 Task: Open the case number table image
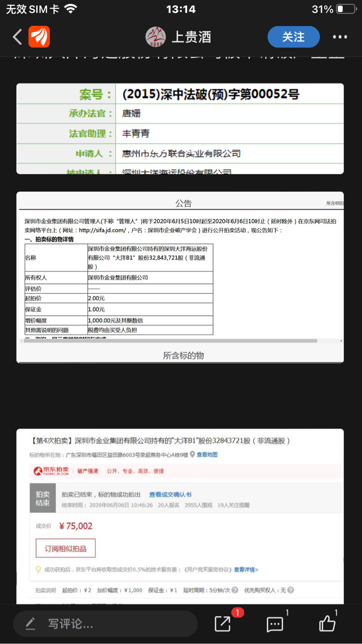click(180, 129)
